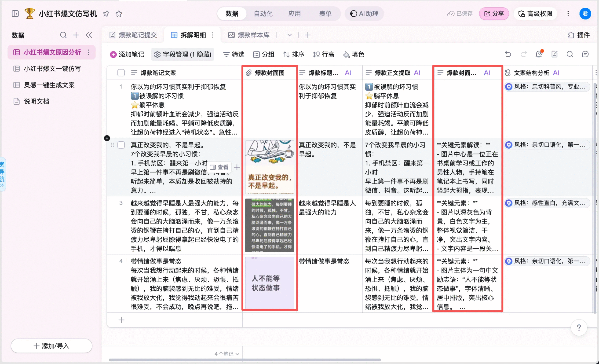Tick the select-all header checkbox

pos(121,73)
